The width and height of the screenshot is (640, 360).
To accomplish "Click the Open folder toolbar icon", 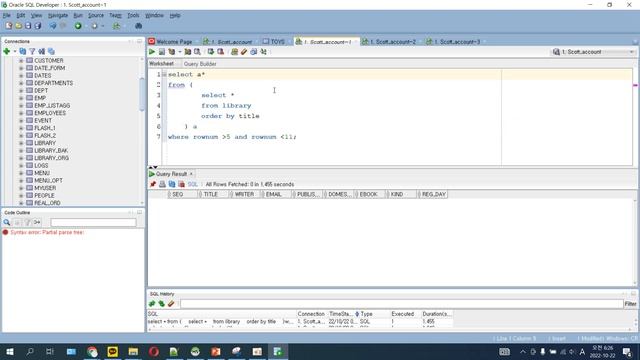I will pyautogui.click(x=18, y=26).
